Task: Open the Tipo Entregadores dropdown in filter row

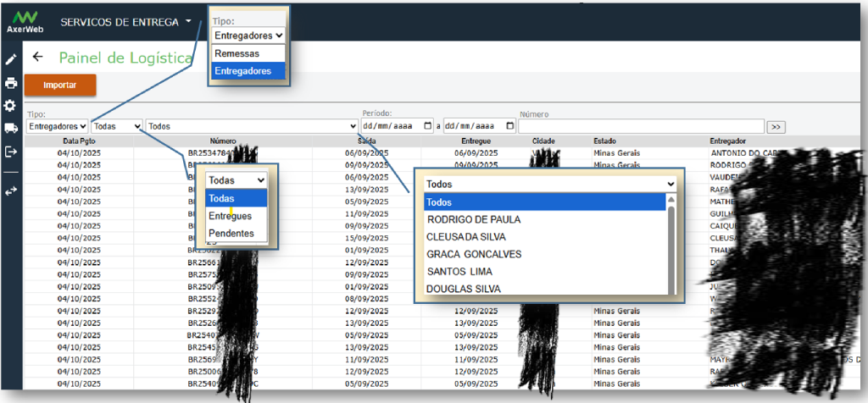Action: (57, 126)
